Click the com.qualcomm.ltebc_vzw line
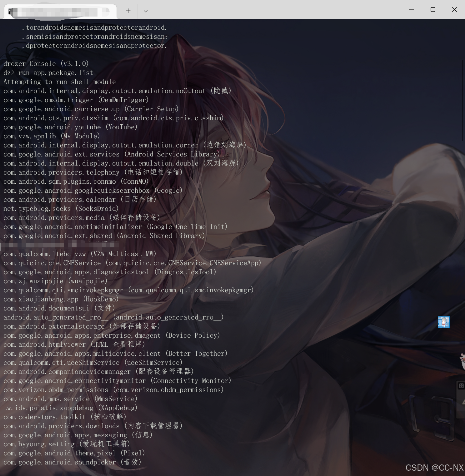 (80, 254)
